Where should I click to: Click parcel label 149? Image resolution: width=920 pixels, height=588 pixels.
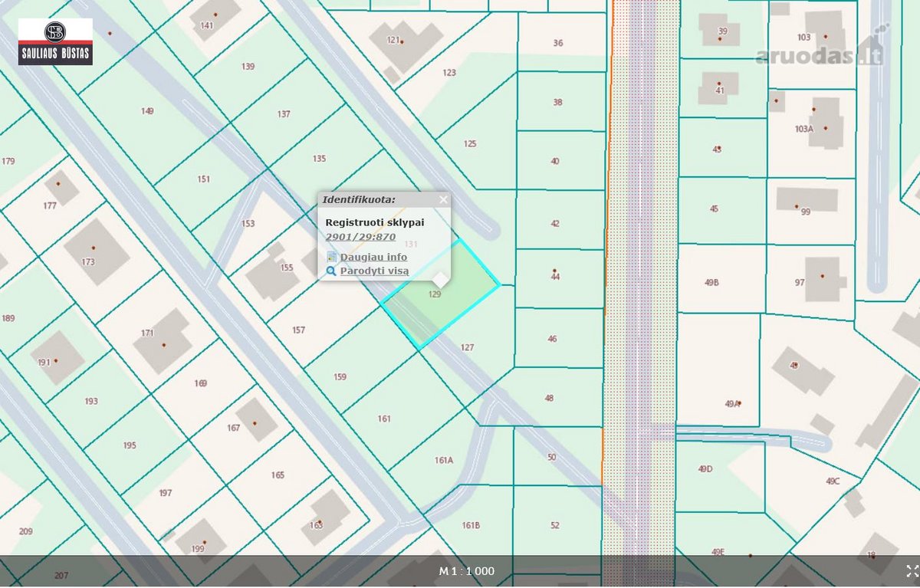click(x=147, y=111)
